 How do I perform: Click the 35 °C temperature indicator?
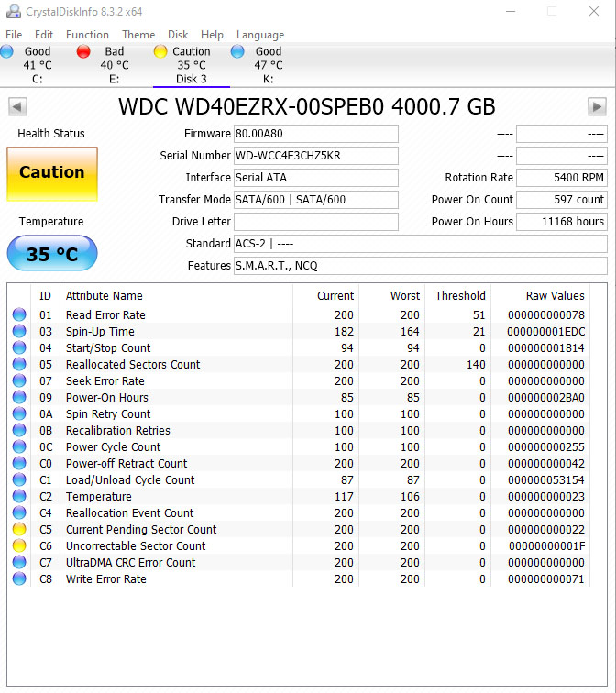tap(51, 254)
